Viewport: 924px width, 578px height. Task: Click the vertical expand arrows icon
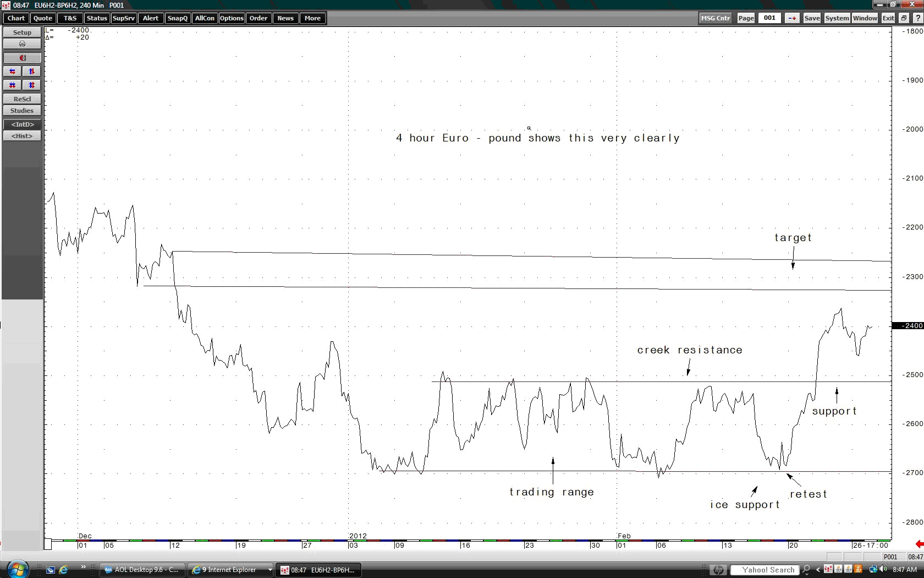31,72
